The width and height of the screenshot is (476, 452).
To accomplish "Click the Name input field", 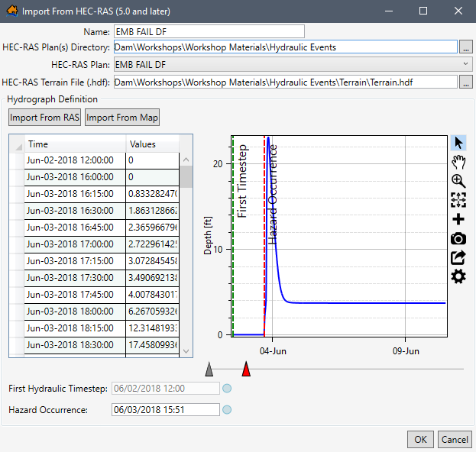I will click(x=209, y=31).
